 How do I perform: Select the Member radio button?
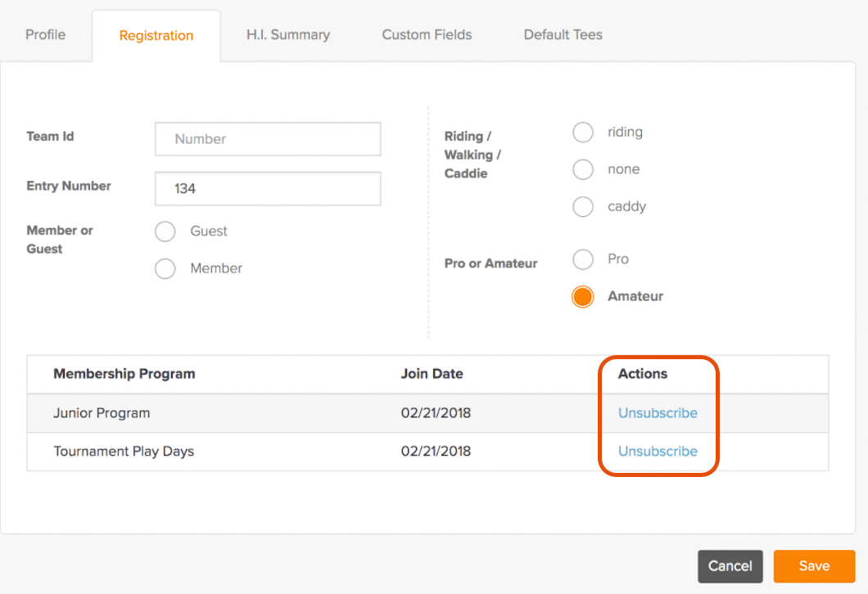[x=165, y=269]
